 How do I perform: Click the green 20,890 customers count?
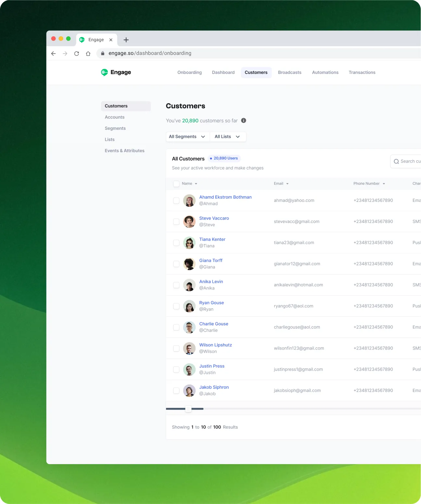[190, 121]
